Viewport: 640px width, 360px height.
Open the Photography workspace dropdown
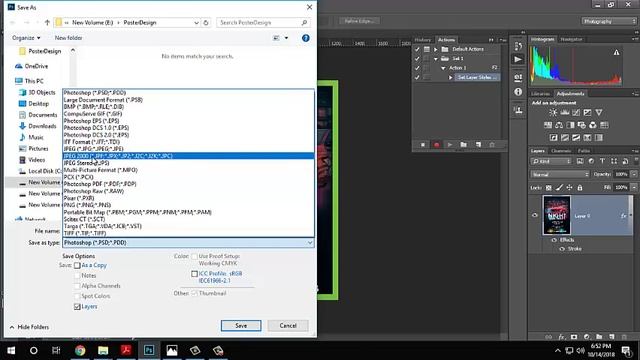[x=609, y=21]
